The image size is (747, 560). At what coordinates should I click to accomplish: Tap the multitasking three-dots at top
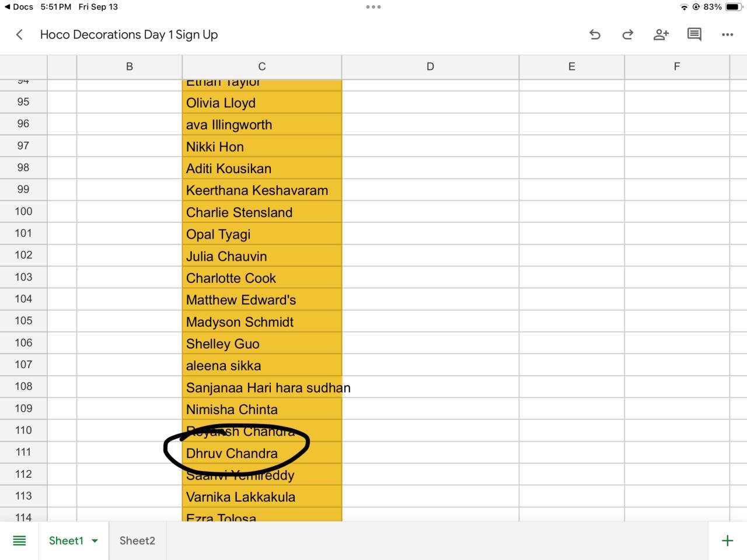(x=373, y=7)
